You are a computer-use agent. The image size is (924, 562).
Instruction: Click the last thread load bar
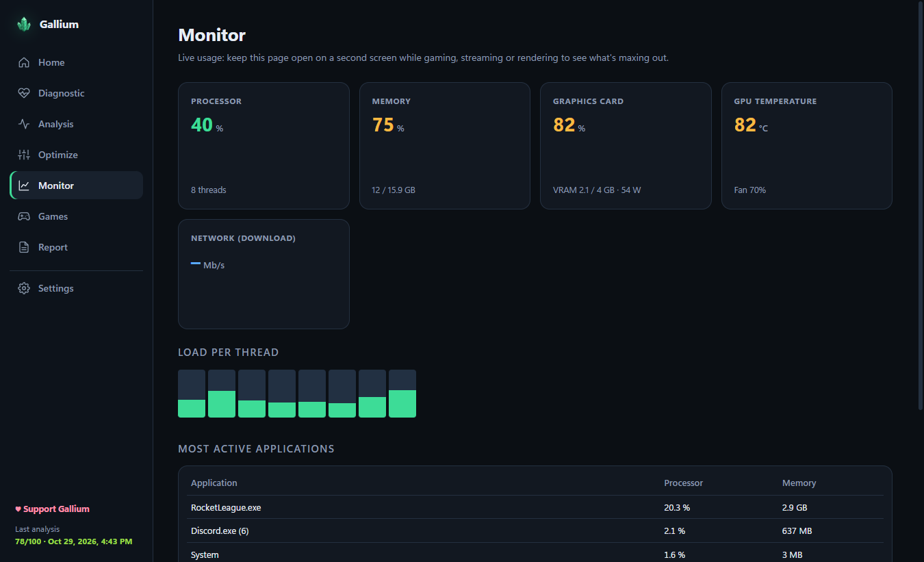tap(402, 394)
